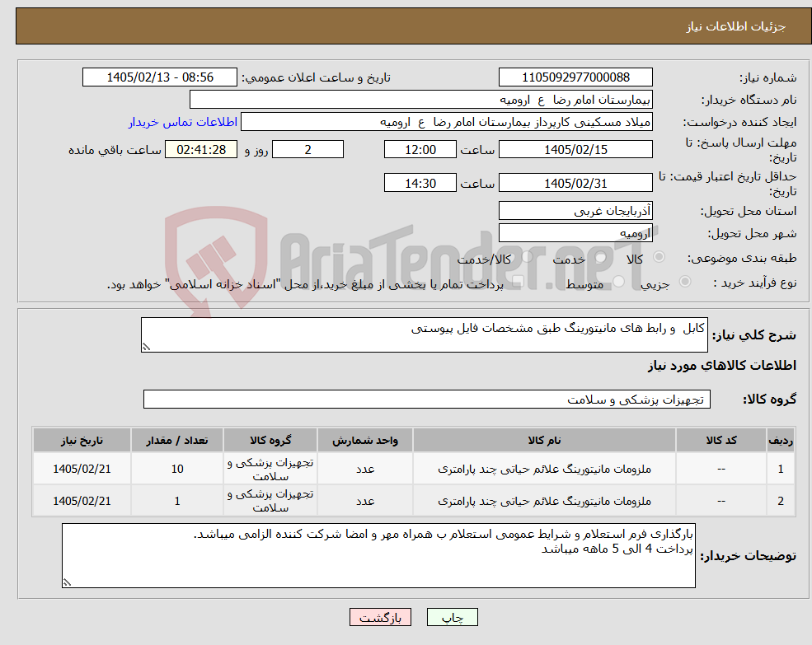Click the تعداد / مقدار column header

[177, 440]
